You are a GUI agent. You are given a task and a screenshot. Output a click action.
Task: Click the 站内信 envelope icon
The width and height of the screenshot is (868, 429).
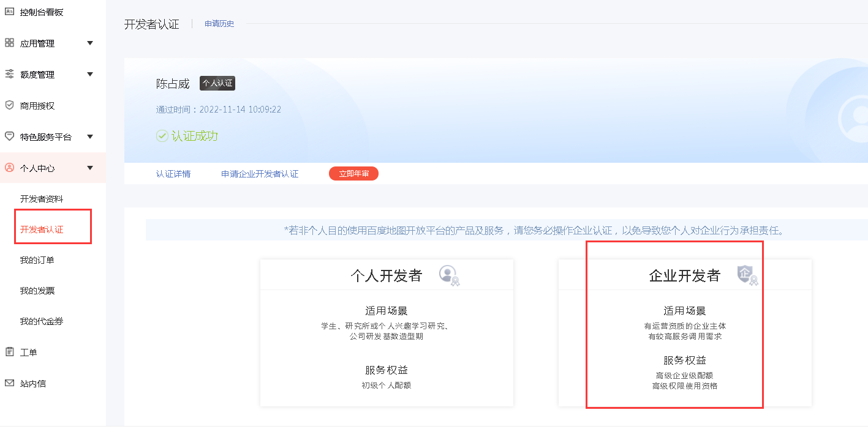click(9, 383)
